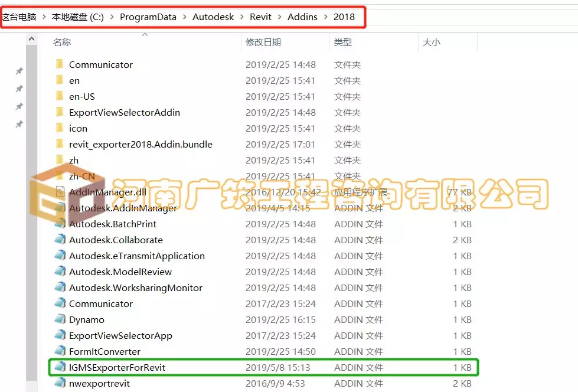Select the IGMSExporterForRevit file icon

60,367
